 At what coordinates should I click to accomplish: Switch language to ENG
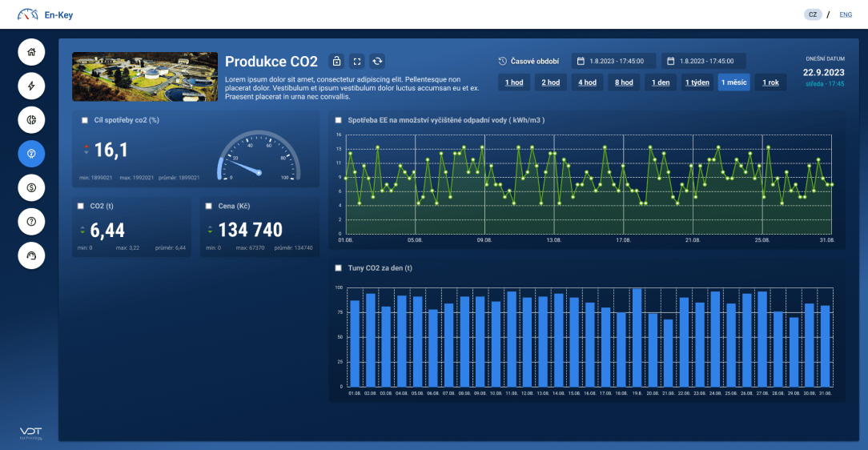846,14
